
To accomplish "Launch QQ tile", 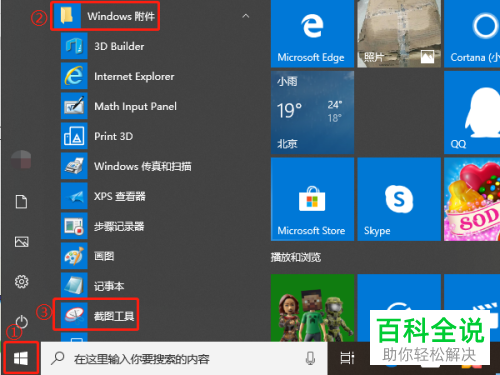I will coord(472,112).
